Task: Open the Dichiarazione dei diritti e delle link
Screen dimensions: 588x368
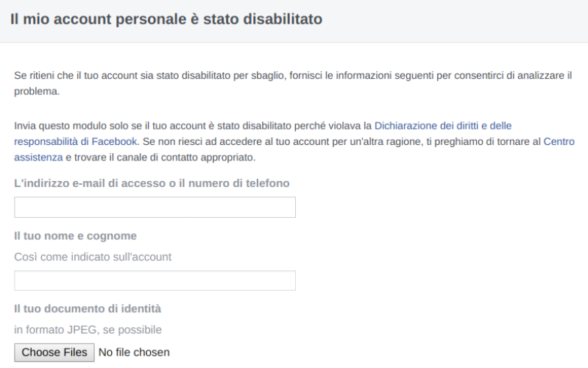Action: point(443,126)
